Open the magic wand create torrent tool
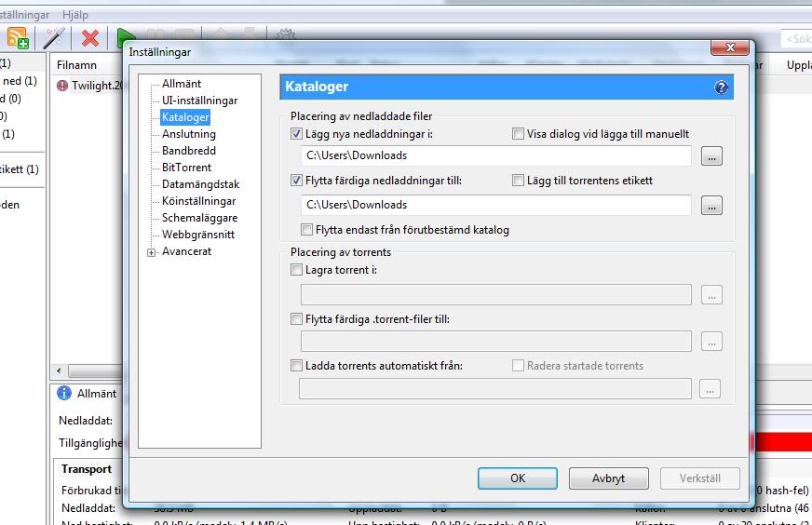 click(54, 38)
